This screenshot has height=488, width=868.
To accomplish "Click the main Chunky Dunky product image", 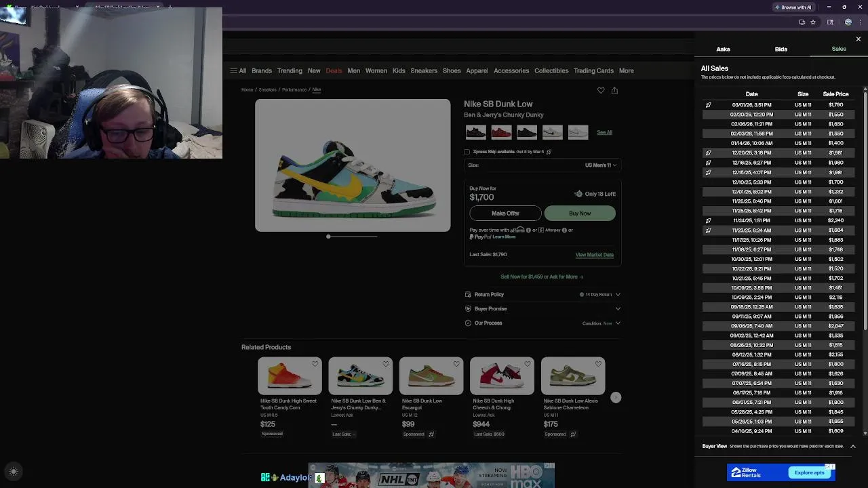I will [353, 165].
